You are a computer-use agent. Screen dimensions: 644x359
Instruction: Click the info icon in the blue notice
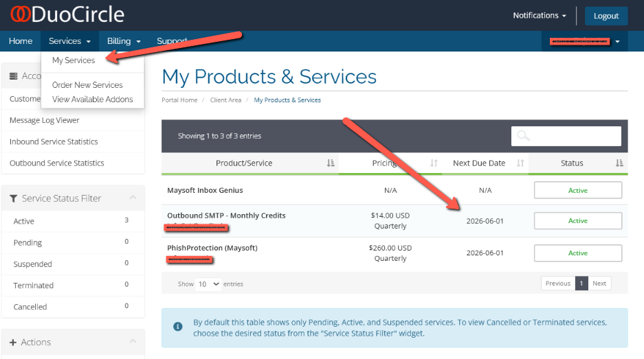(x=178, y=327)
